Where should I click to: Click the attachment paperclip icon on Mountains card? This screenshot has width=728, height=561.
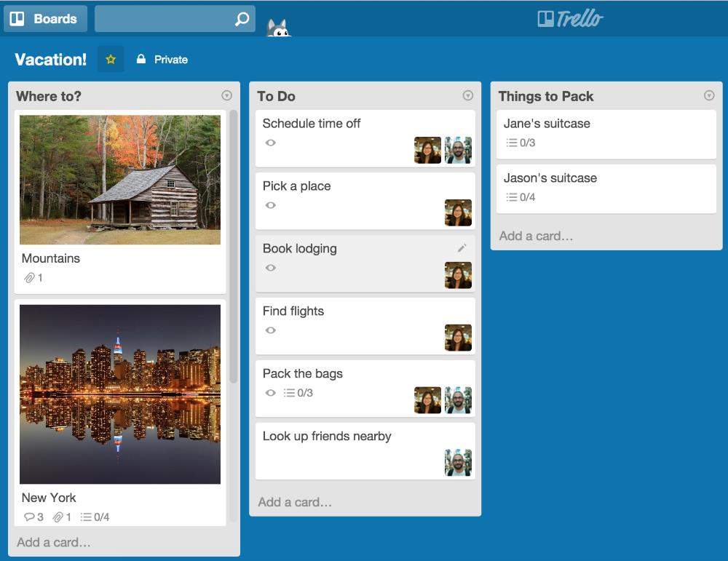click(x=29, y=277)
